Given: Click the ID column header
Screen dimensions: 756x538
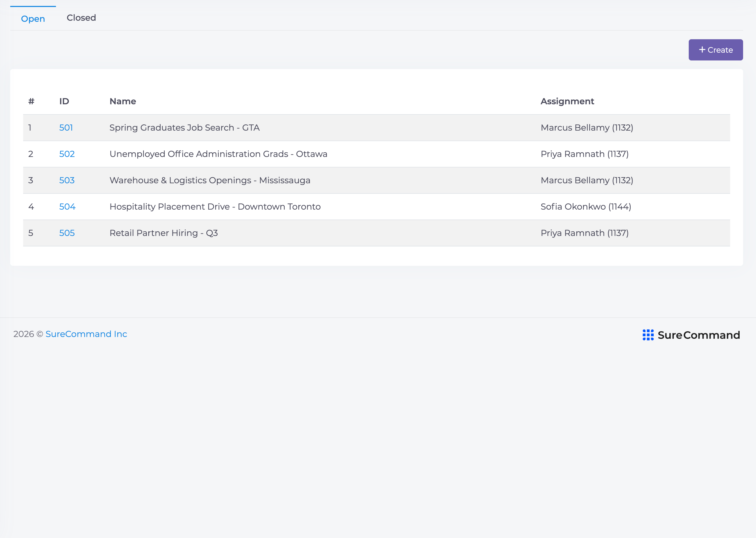Looking at the screenshot, I should [x=64, y=101].
